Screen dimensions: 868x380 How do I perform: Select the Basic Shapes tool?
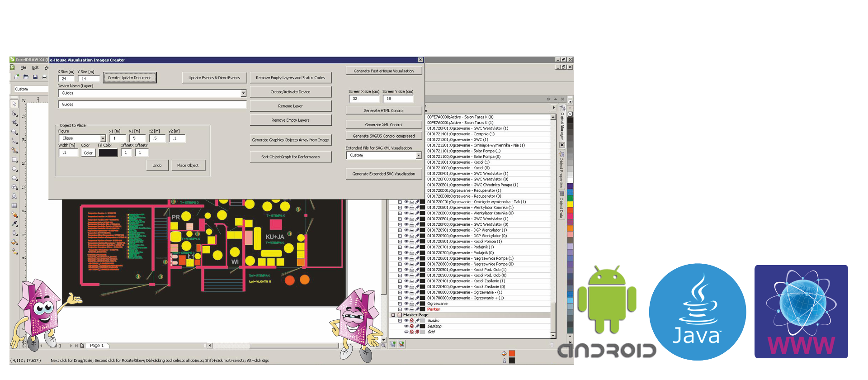[x=14, y=187]
